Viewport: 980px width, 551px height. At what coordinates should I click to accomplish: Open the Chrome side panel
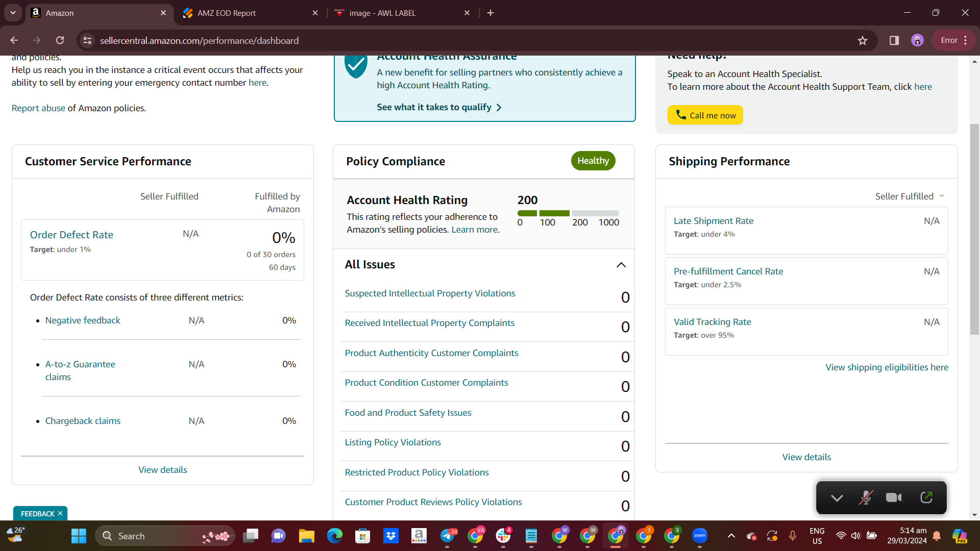pos(894,40)
